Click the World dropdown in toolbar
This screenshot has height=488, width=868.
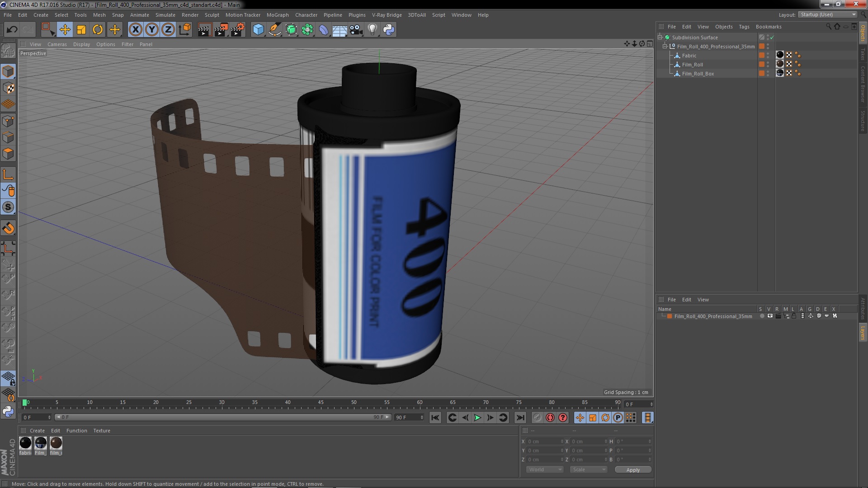pos(543,470)
